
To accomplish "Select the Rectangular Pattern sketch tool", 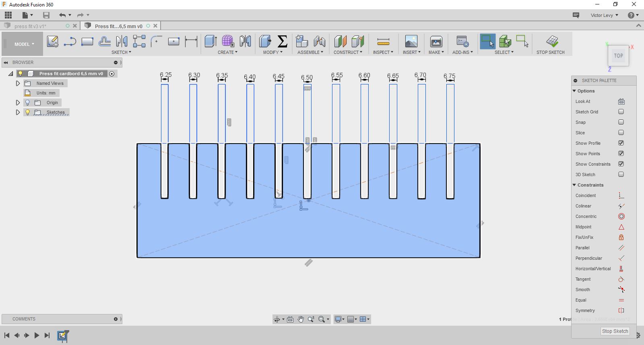I will click(139, 41).
